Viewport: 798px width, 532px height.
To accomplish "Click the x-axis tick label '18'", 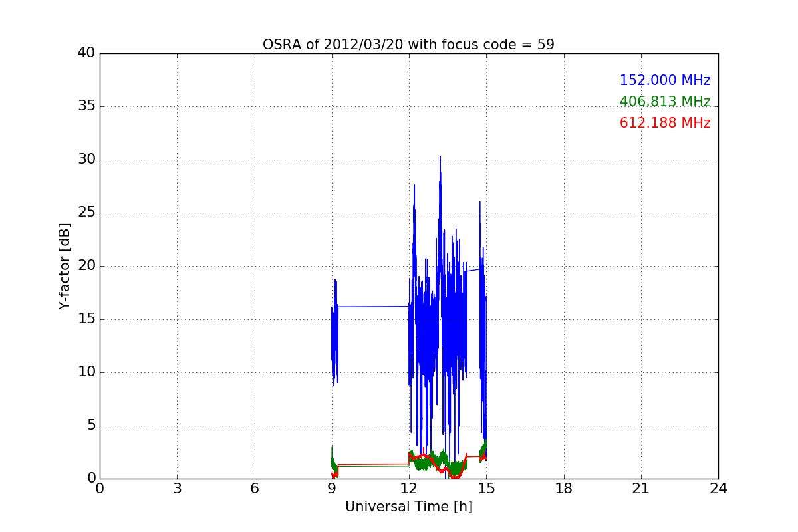I will pos(564,489).
